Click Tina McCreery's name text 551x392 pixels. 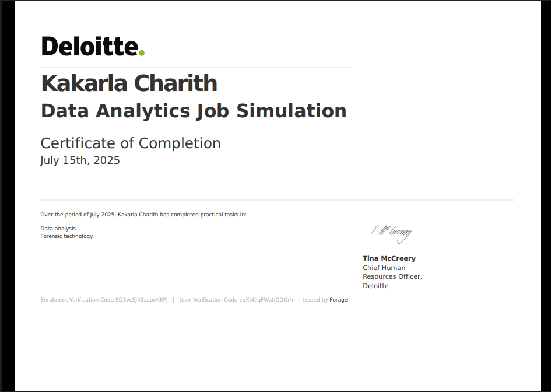coord(389,258)
